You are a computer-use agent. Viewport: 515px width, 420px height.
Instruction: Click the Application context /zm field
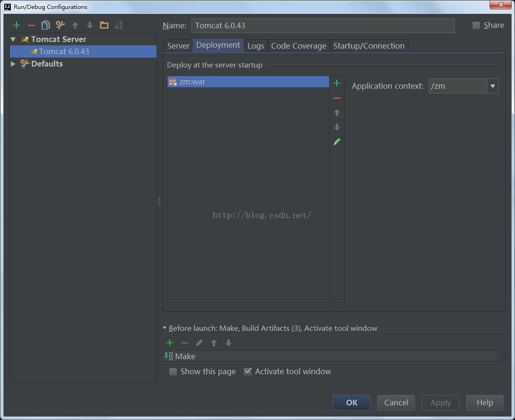pos(458,86)
